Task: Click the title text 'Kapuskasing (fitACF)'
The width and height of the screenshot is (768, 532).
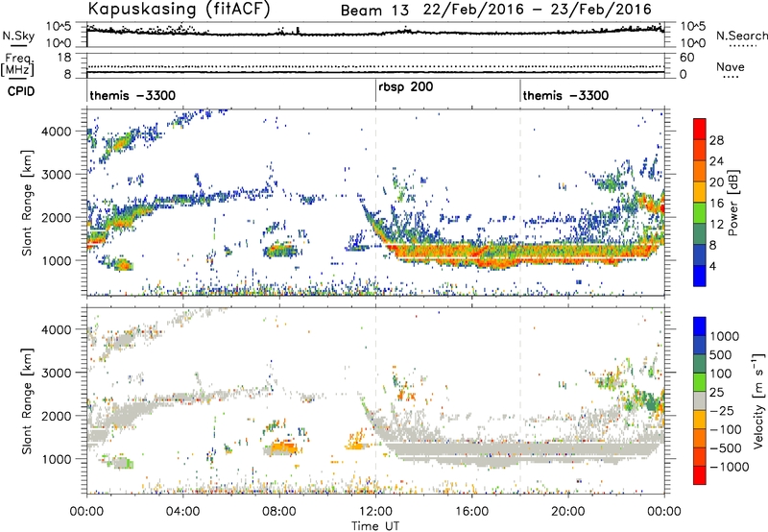Action: (x=179, y=10)
